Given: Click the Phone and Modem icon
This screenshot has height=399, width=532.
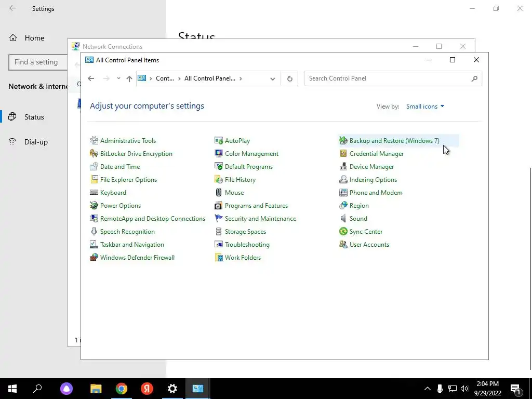Looking at the screenshot, I should pyautogui.click(x=343, y=192).
